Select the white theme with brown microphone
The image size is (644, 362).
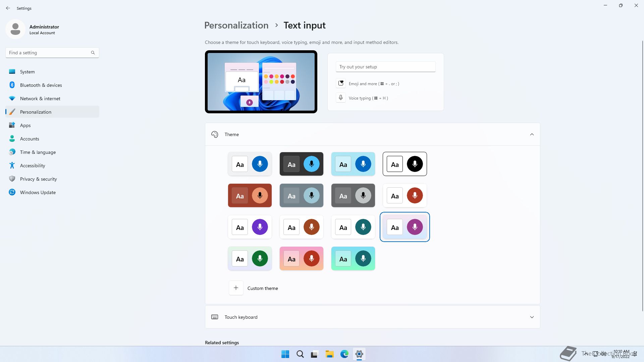(x=302, y=227)
